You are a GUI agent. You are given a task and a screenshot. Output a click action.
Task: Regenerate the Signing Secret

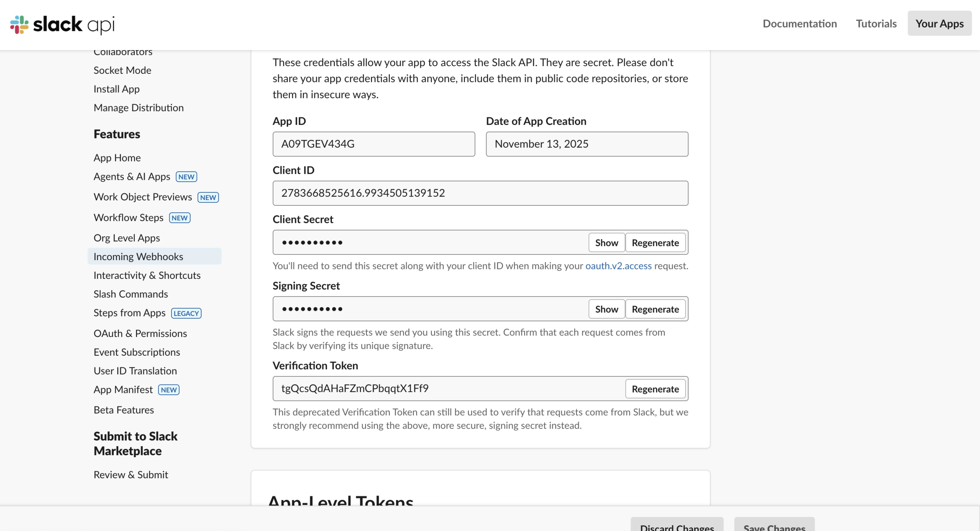tap(655, 309)
